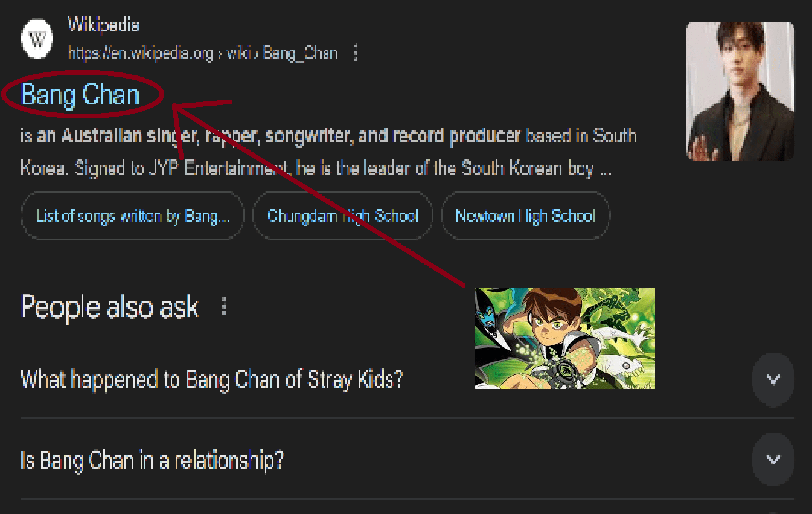Select the Chungdam High School chip
Screen dimensions: 812x514
[x=342, y=216]
